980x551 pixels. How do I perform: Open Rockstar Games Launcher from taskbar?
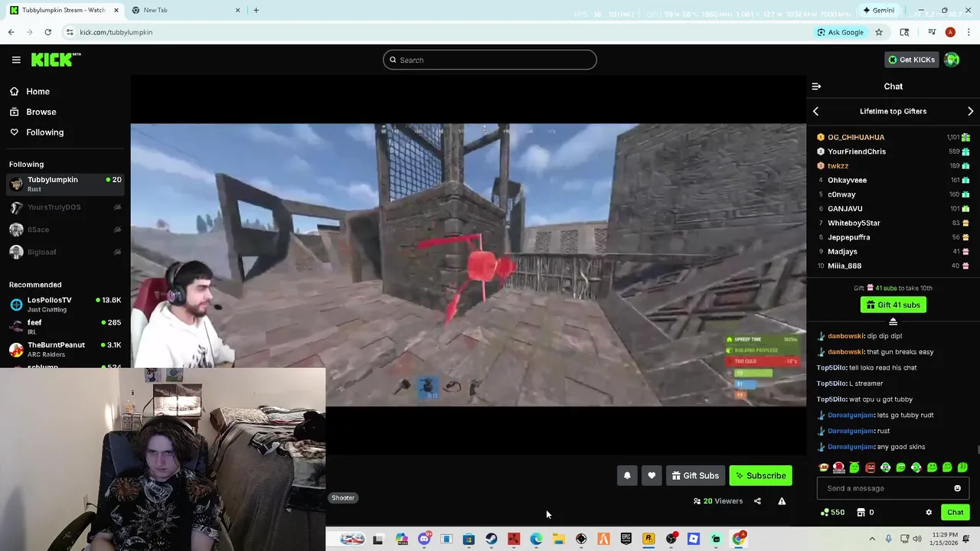(x=648, y=540)
